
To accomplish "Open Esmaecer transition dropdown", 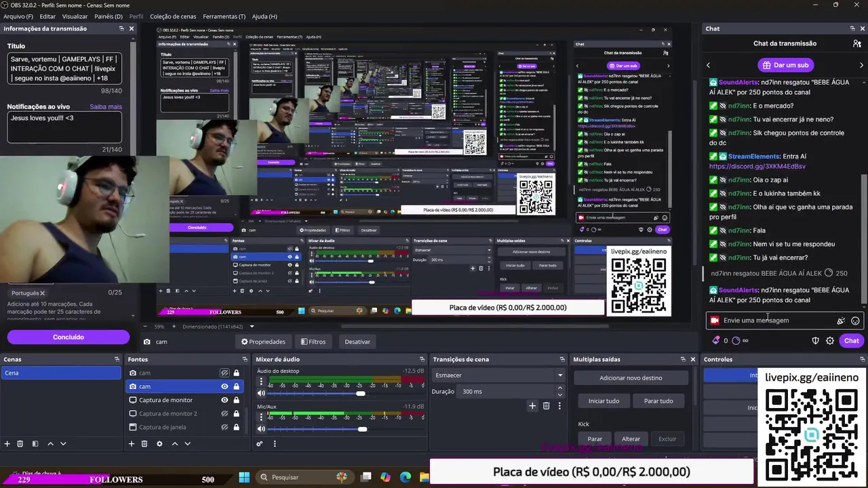I will coord(498,375).
